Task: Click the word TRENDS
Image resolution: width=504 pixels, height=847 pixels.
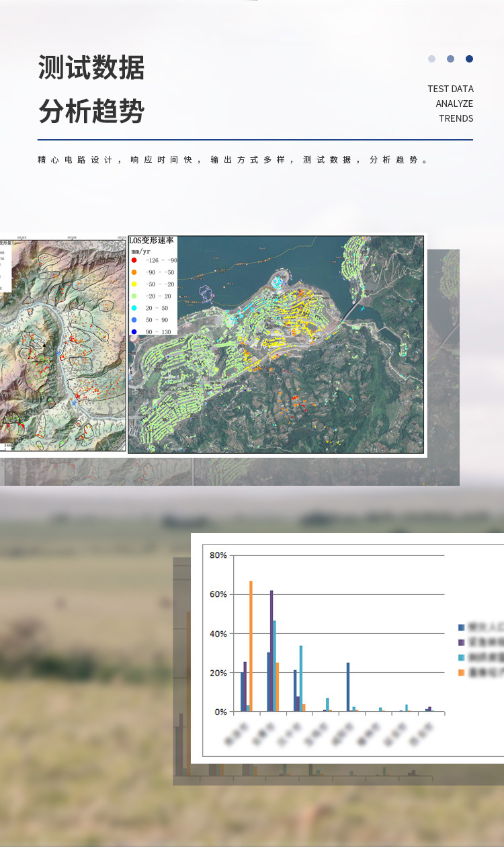Action: pos(456,118)
